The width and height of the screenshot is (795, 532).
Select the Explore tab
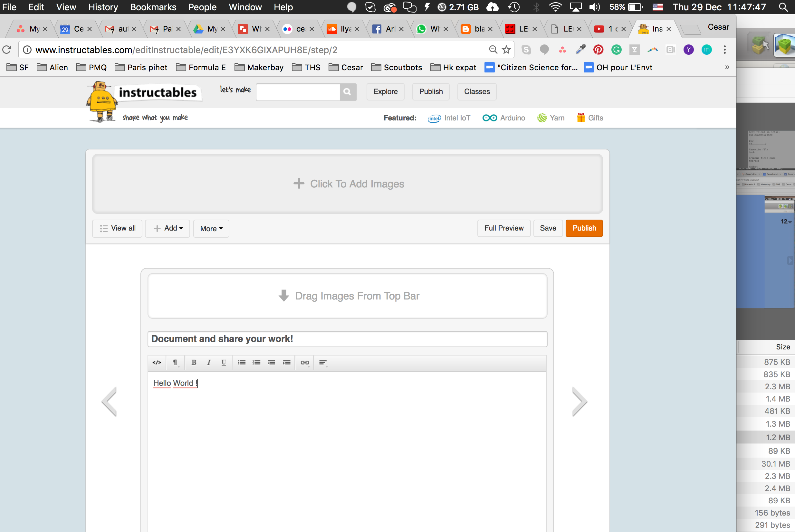[386, 91]
